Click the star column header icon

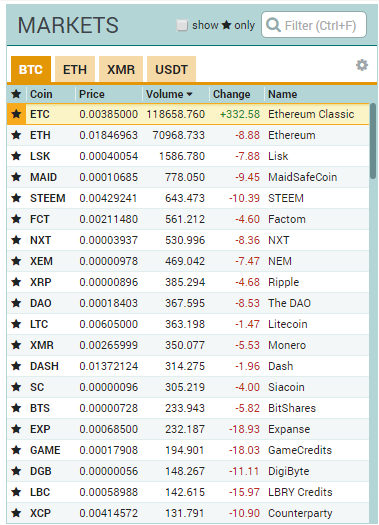click(x=16, y=94)
